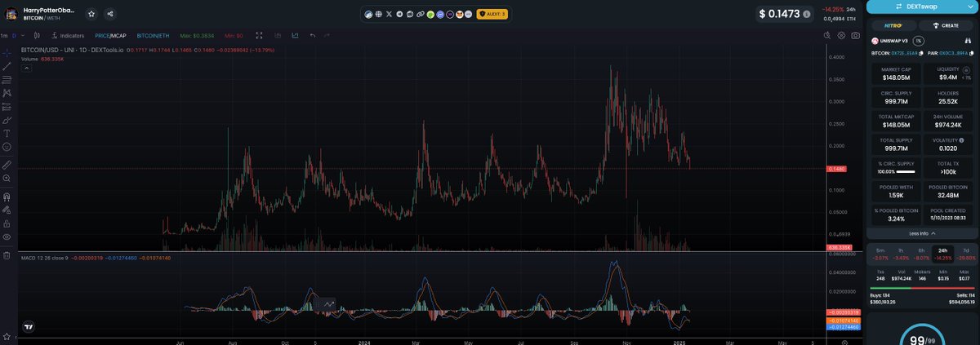Copy the BITCOIN contract address

coord(921,52)
